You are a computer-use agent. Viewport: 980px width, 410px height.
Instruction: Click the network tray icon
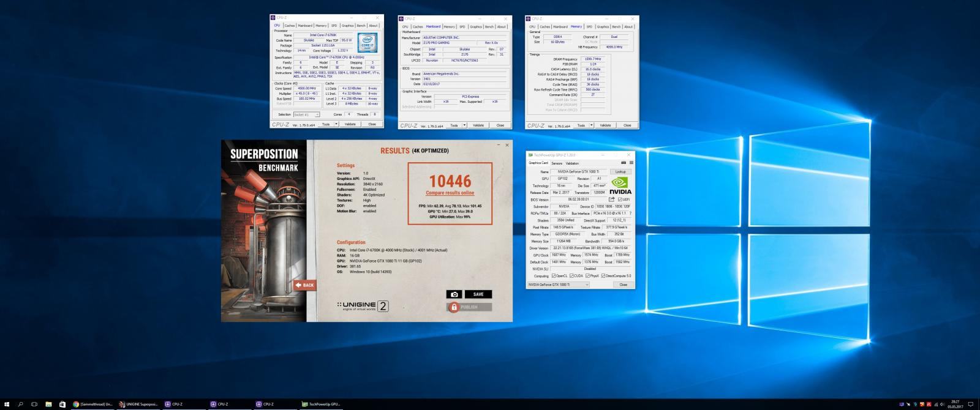[936, 404]
